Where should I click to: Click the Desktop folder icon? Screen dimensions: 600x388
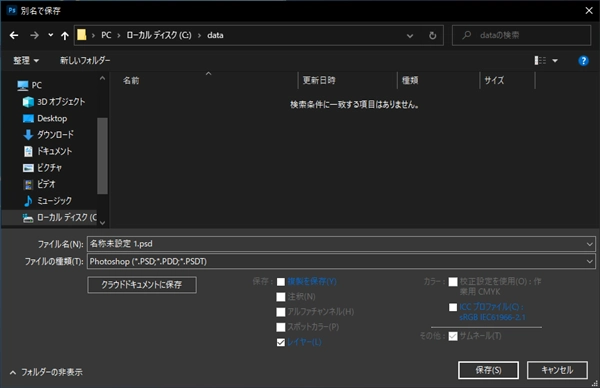[x=28, y=119]
